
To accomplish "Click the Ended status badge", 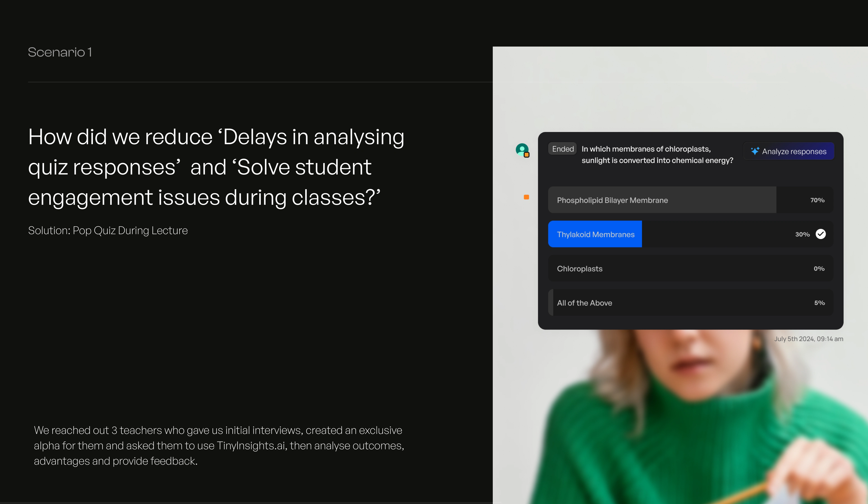I will coord(562,149).
